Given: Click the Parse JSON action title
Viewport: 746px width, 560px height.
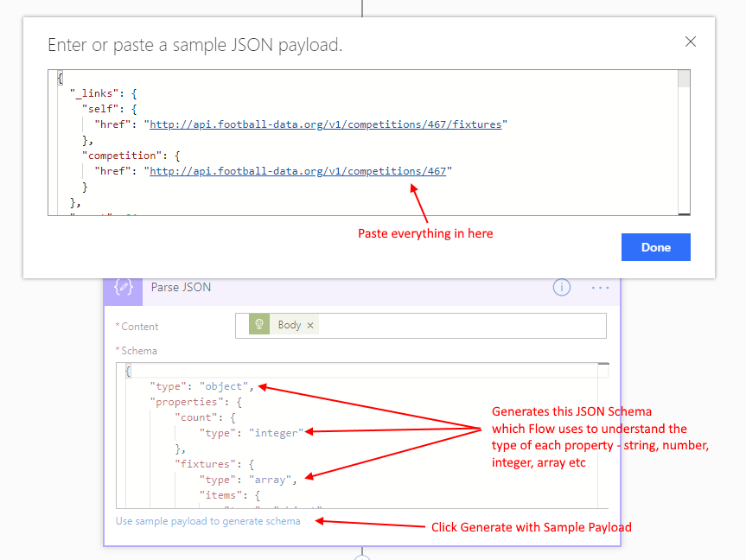Looking at the screenshot, I should (181, 287).
